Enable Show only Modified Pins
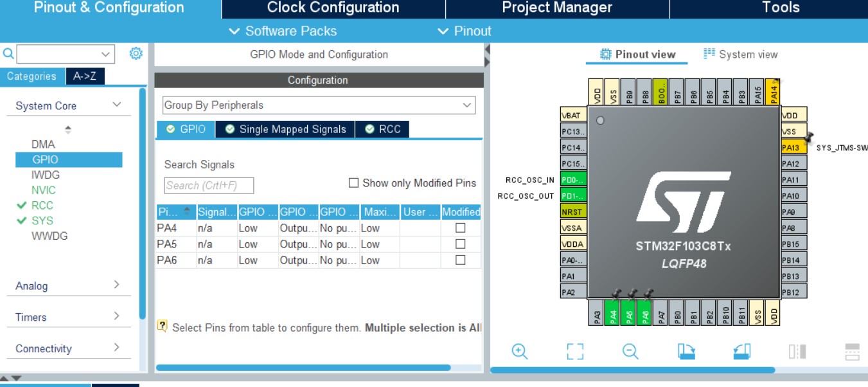 click(353, 183)
